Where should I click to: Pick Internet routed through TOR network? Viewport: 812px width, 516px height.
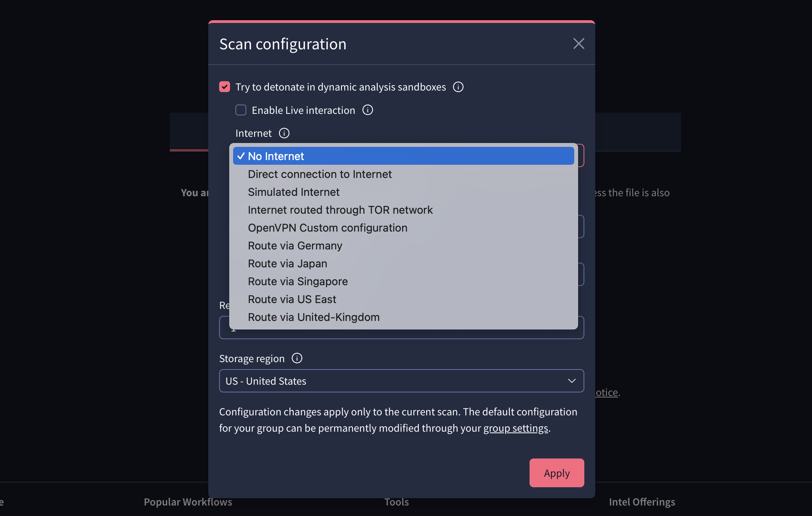click(x=340, y=210)
